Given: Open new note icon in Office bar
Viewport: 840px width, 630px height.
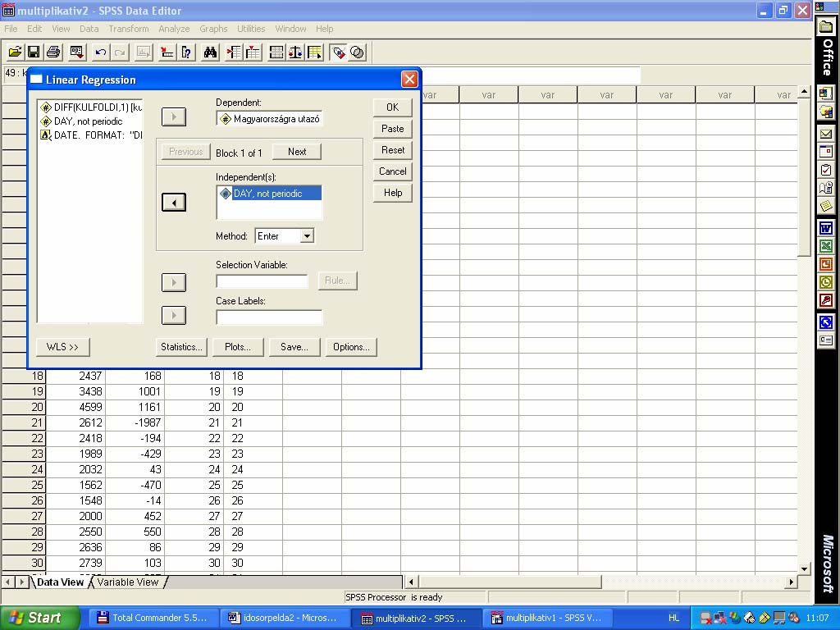Looking at the screenshot, I should (826, 206).
